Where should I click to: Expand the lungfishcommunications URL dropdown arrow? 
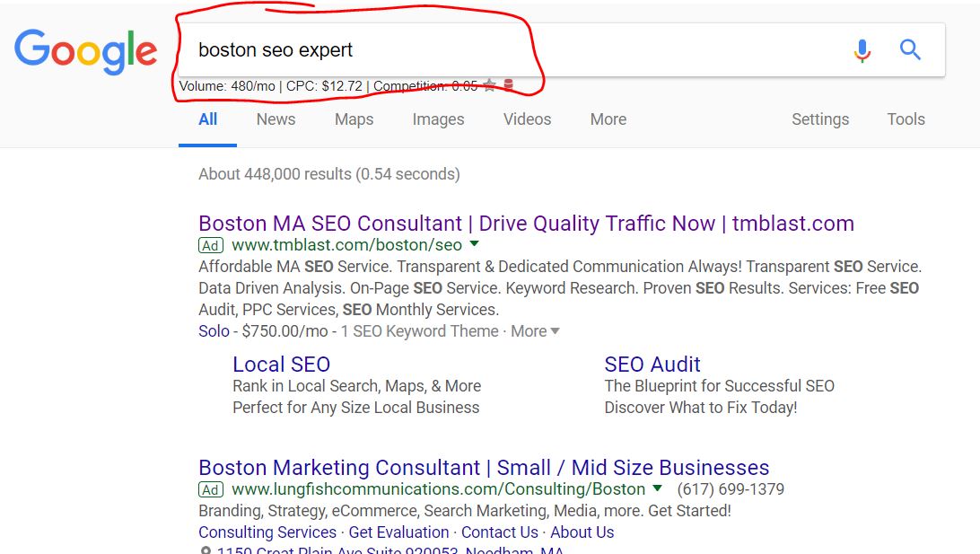pyautogui.click(x=658, y=488)
